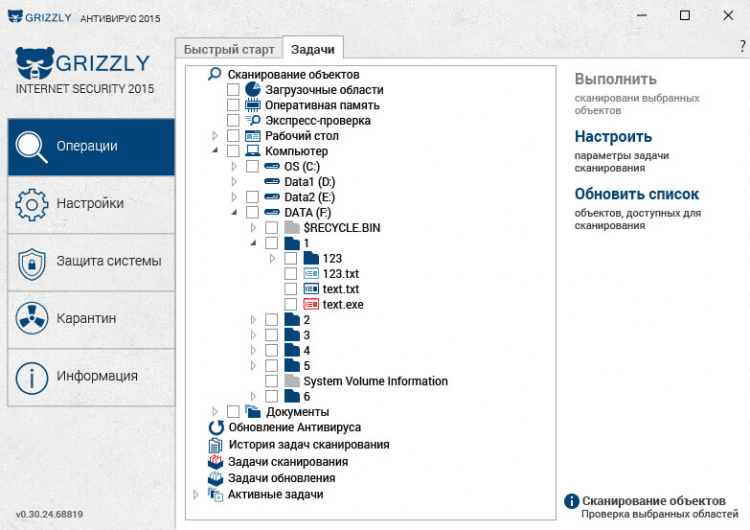Click the 123.txt file icon
The width and height of the screenshot is (750, 530).
[311, 274]
